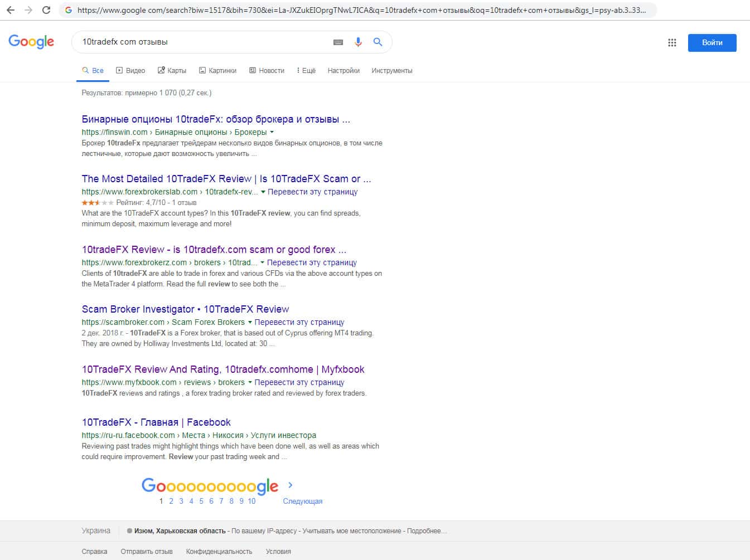Go back to the previous browser page
The image size is (750, 560).
pos(11,10)
